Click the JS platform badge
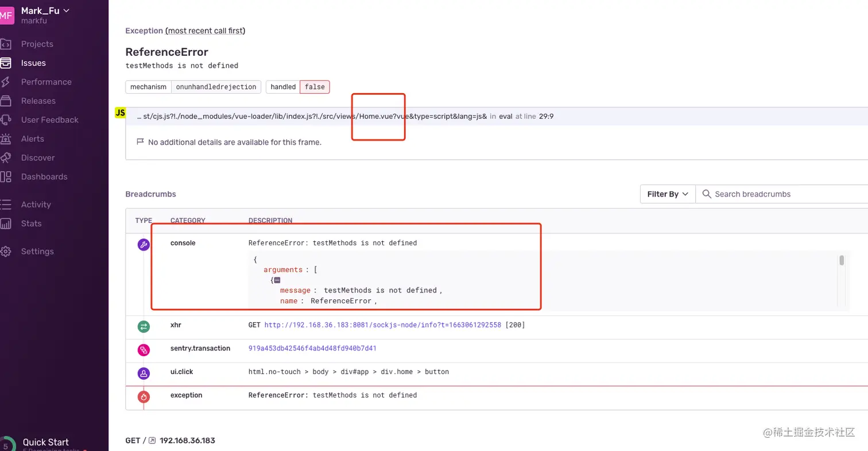This screenshot has height=451, width=868. tap(121, 113)
